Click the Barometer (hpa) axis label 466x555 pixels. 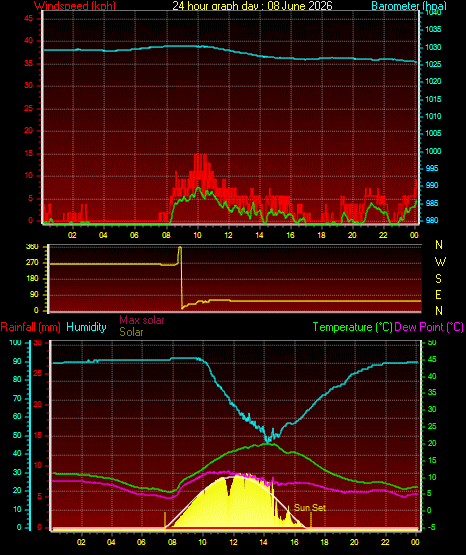pos(409,6)
